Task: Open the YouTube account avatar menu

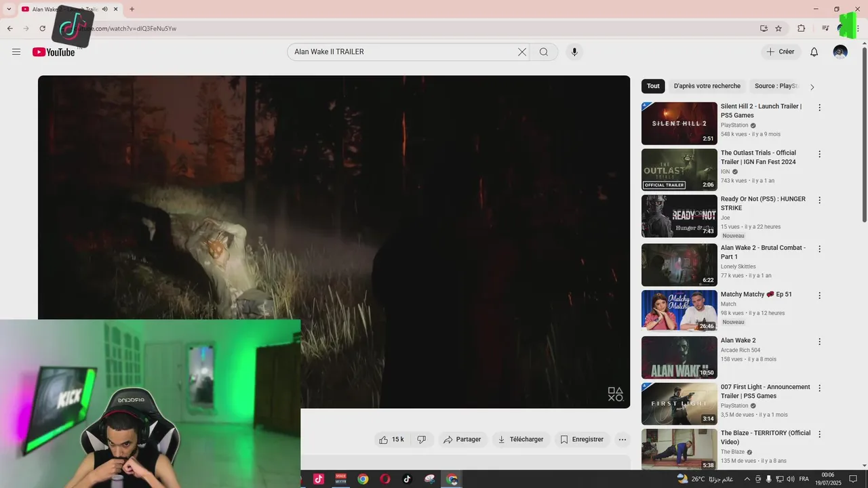Action: [840, 52]
